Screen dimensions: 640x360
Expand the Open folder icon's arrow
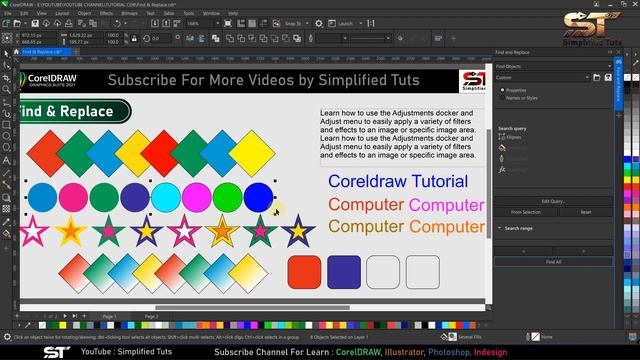(x=24, y=23)
